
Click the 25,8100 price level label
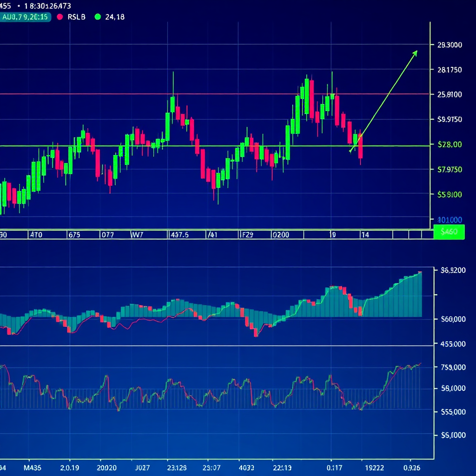[450, 94]
